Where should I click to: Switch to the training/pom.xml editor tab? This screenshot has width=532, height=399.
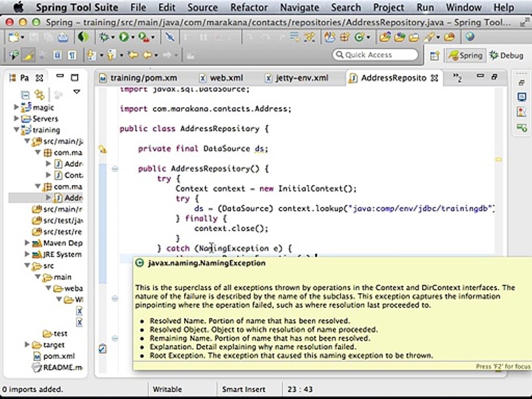pyautogui.click(x=139, y=78)
